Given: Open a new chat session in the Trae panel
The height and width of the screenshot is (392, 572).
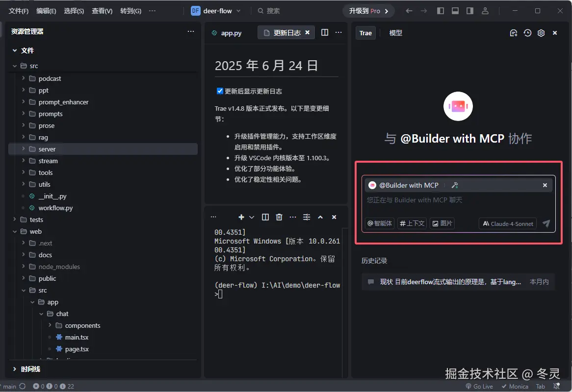Looking at the screenshot, I should coord(513,33).
